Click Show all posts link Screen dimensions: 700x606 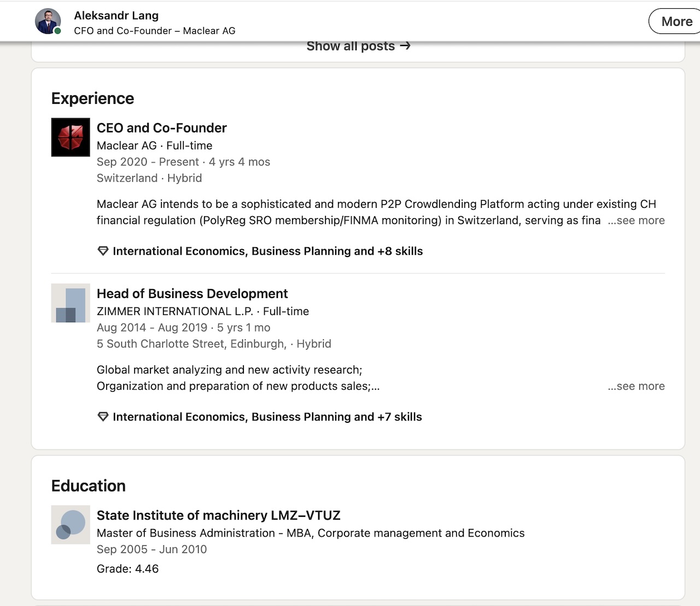coord(351,46)
